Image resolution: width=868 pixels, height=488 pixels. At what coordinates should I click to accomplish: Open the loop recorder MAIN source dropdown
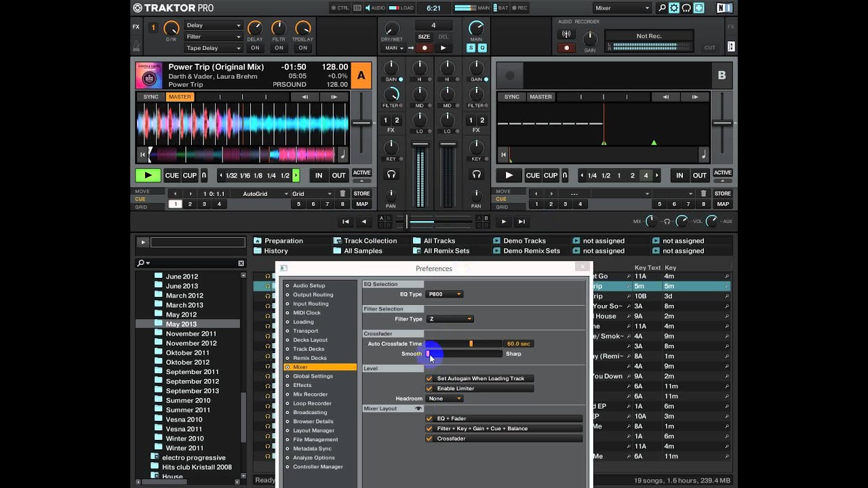[394, 48]
